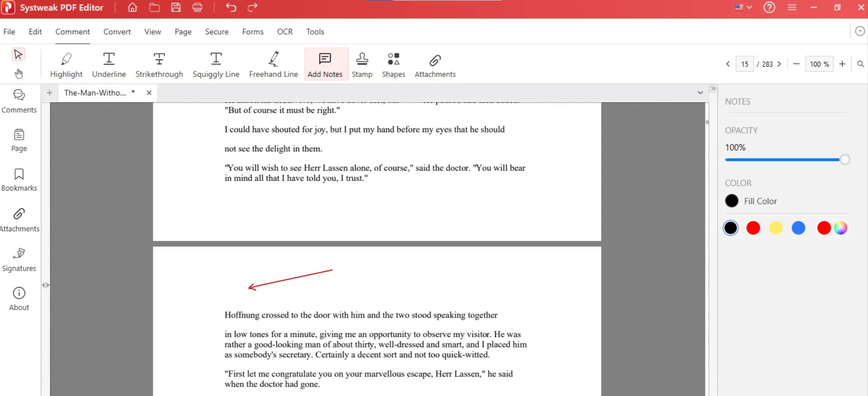Image resolution: width=868 pixels, height=396 pixels.
Task: Open the Convert menu
Action: pyautogui.click(x=117, y=32)
